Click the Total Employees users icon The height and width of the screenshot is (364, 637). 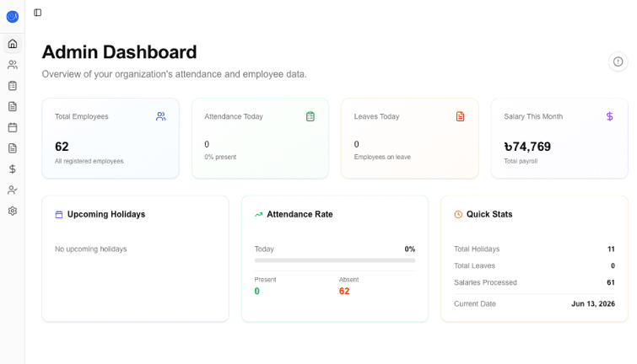pyautogui.click(x=161, y=116)
